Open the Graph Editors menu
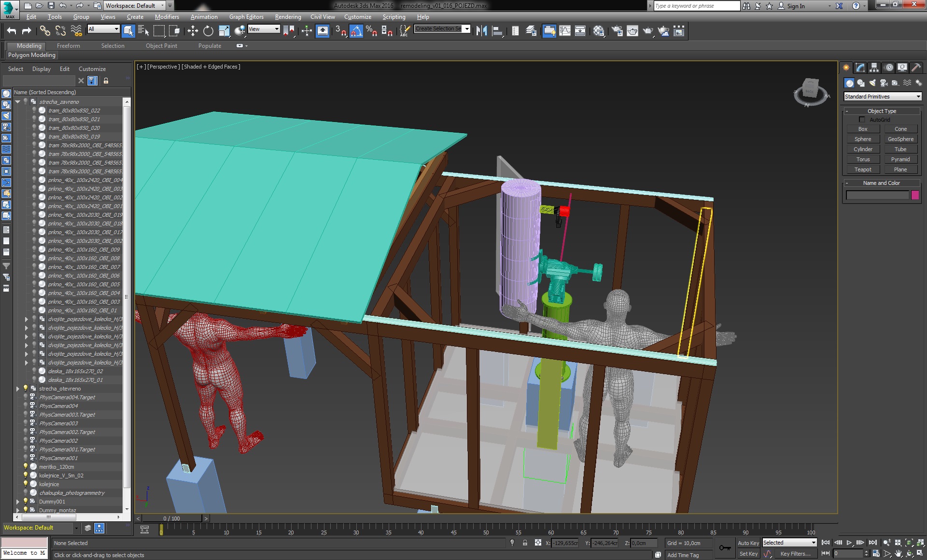This screenshot has width=927, height=560. click(246, 17)
